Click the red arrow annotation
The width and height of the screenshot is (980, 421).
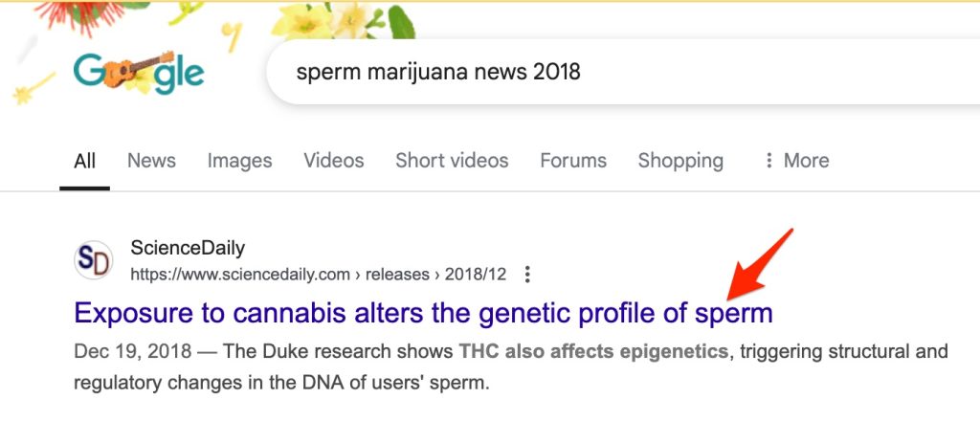(760, 264)
